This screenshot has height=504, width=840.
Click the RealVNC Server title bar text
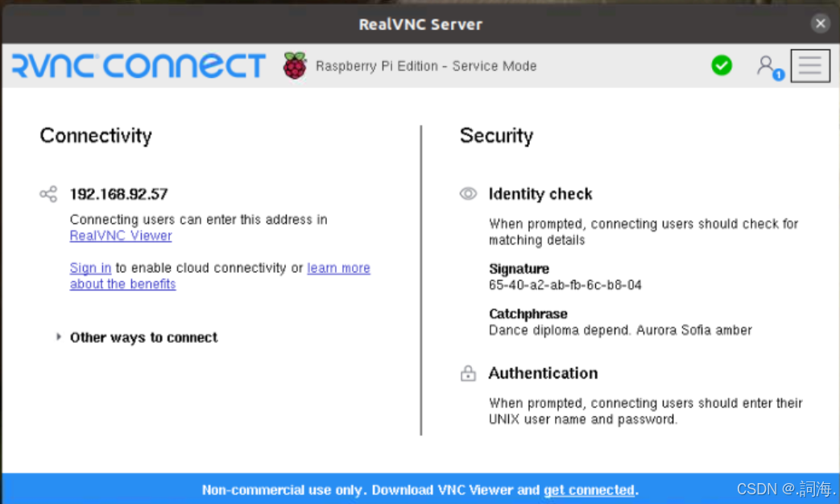pos(420,24)
